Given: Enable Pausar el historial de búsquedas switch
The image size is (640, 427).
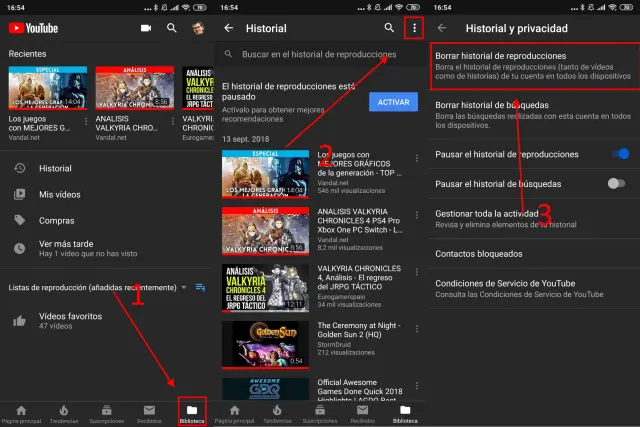Looking at the screenshot, I should (x=617, y=183).
